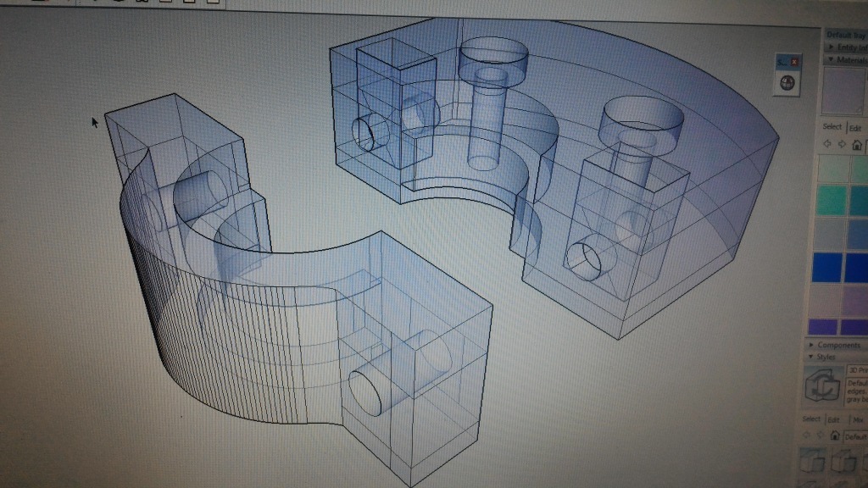Viewport: 868px width, 488px height.
Task: Choose the second style thumbnail in Styles list
Action: pyautogui.click(x=843, y=460)
